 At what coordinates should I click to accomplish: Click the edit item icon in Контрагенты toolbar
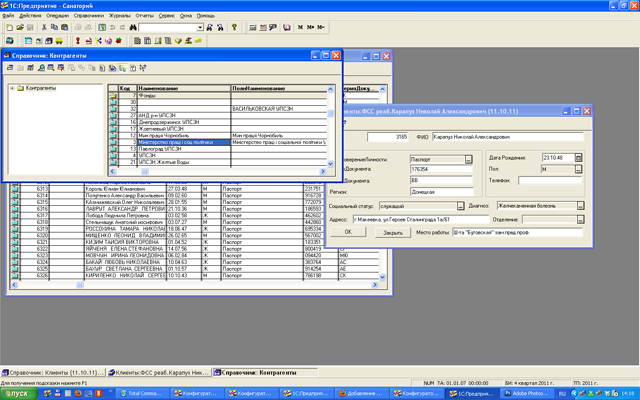(31, 68)
